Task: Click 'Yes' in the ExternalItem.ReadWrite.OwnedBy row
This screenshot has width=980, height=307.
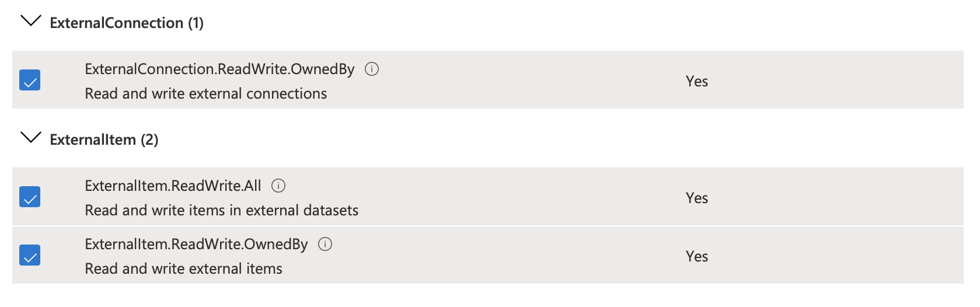Action: [696, 256]
